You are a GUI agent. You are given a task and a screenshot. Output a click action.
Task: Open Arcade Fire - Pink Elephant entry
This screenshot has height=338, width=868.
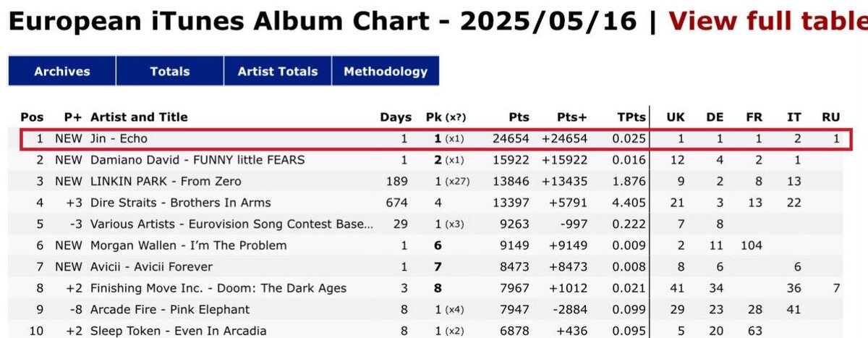click(x=170, y=309)
